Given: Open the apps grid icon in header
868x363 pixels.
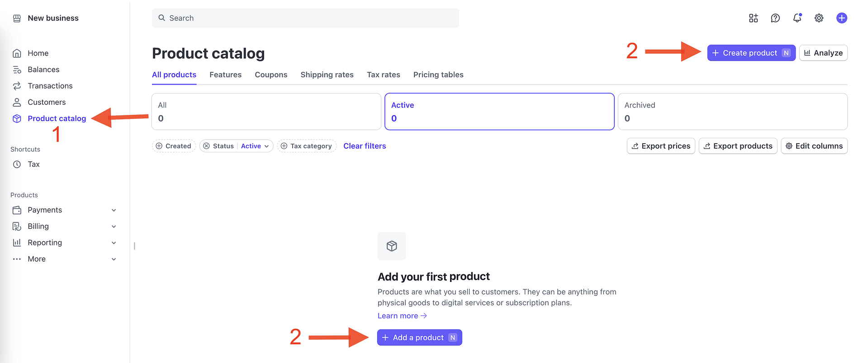Looking at the screenshot, I should [x=753, y=18].
